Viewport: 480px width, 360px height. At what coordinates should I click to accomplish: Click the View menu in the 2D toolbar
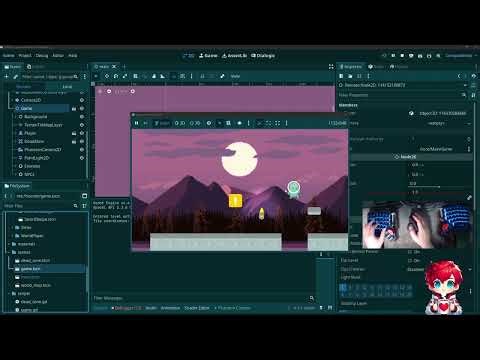[x=235, y=76]
